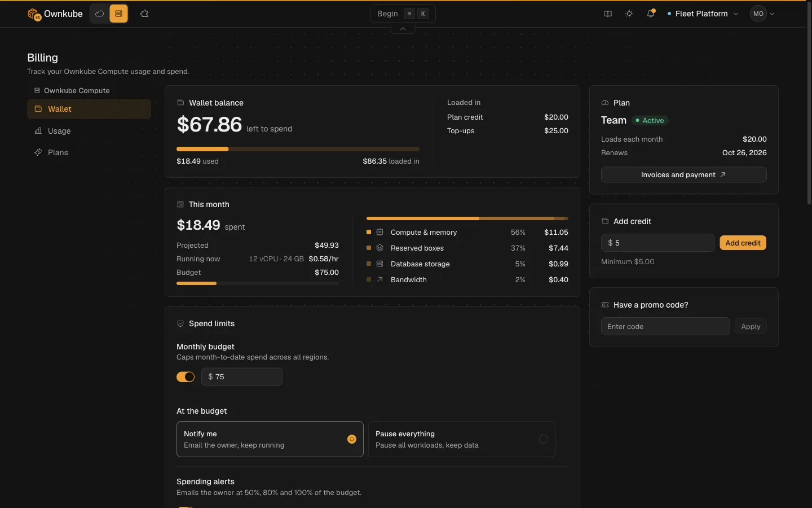The height and width of the screenshot is (508, 812).
Task: Click the Reserved boxes layers icon
Action: [x=380, y=248]
